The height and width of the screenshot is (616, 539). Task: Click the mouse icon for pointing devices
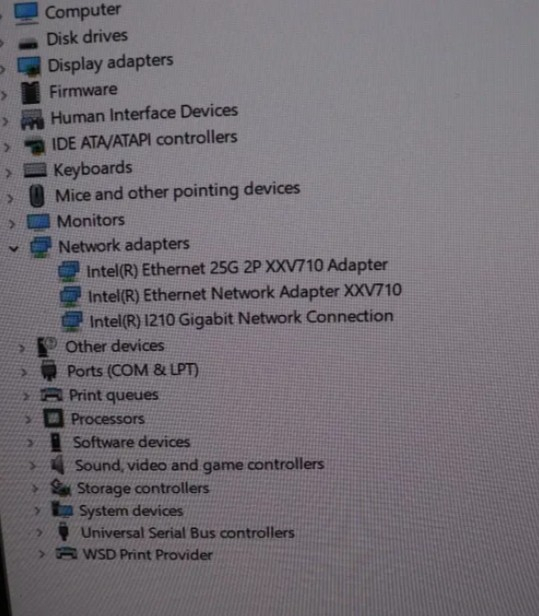pos(37,196)
